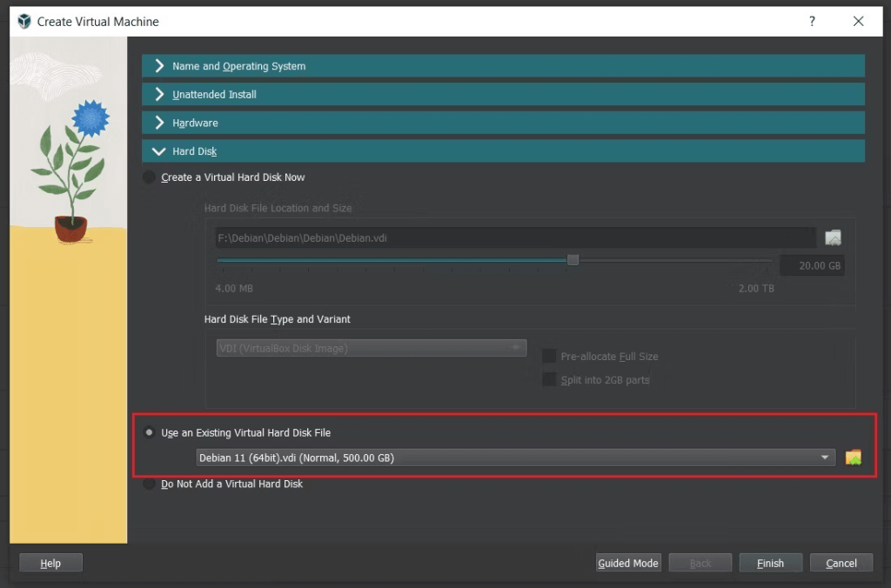Open the Debian 11 (64bit).vdi dropdown
The image size is (891, 588).
pos(823,457)
